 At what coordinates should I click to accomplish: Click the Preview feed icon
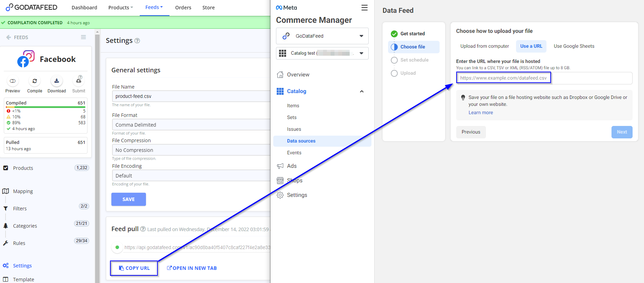pos(12,81)
